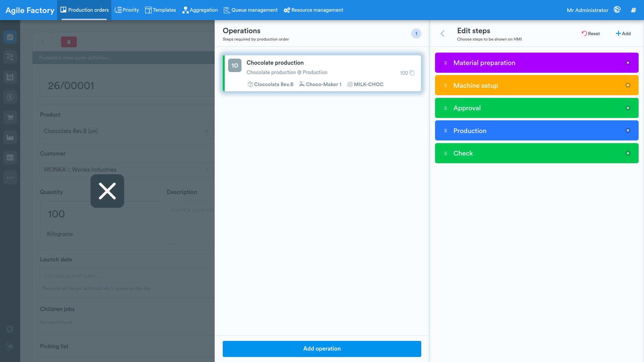Click the large X close overlay button
Image resolution: width=644 pixels, height=362 pixels.
click(107, 191)
